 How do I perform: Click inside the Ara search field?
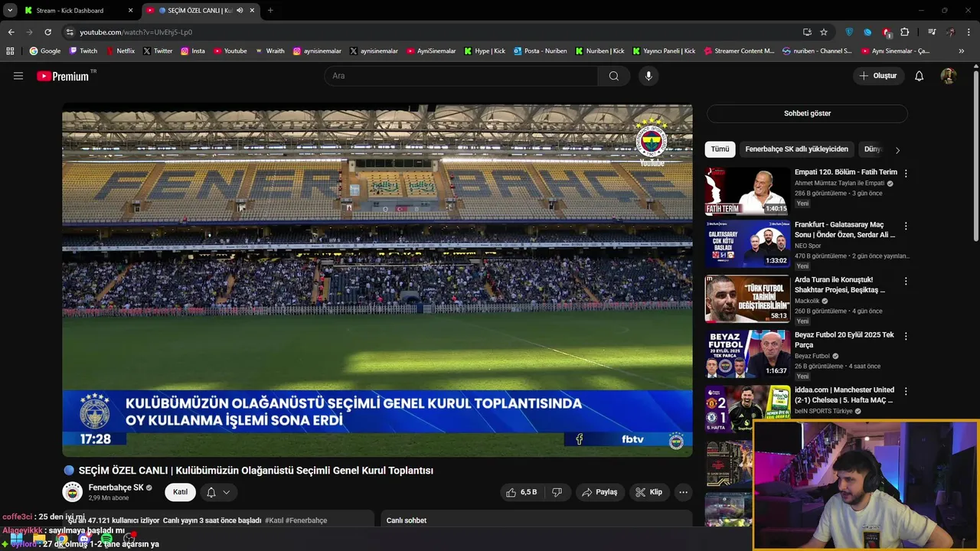tap(462, 76)
